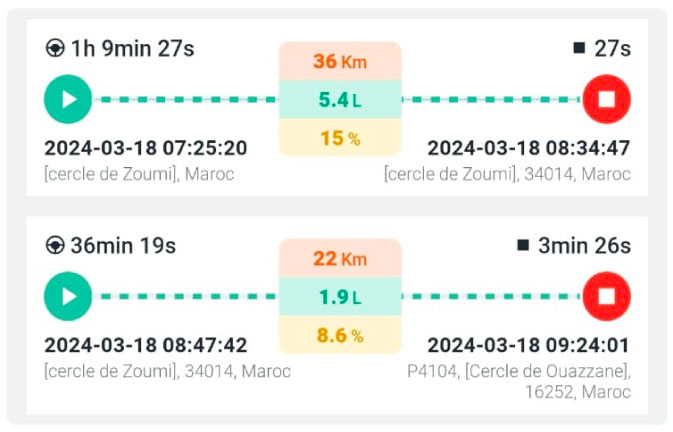Select the 22 Km distance box
This screenshot has width=673, height=432.
click(x=340, y=258)
